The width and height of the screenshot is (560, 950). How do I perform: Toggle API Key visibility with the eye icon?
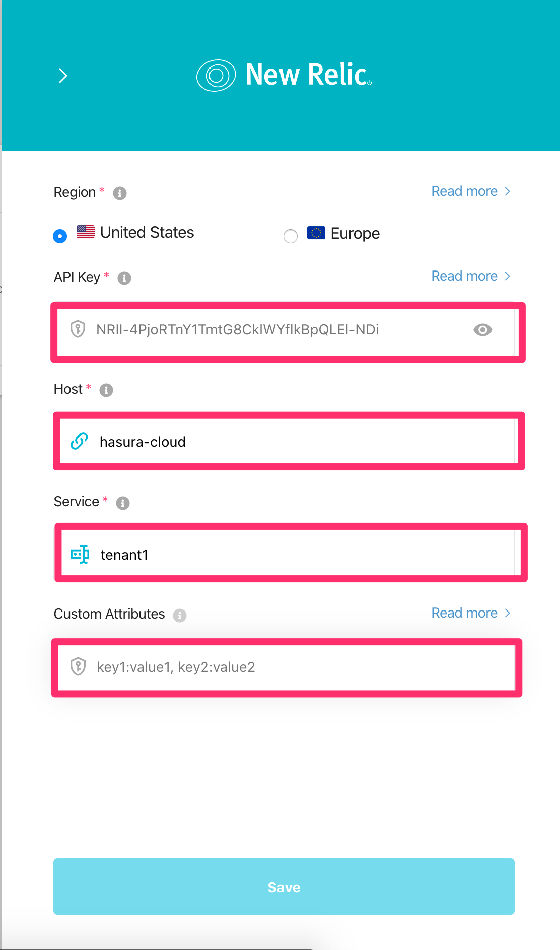click(482, 330)
